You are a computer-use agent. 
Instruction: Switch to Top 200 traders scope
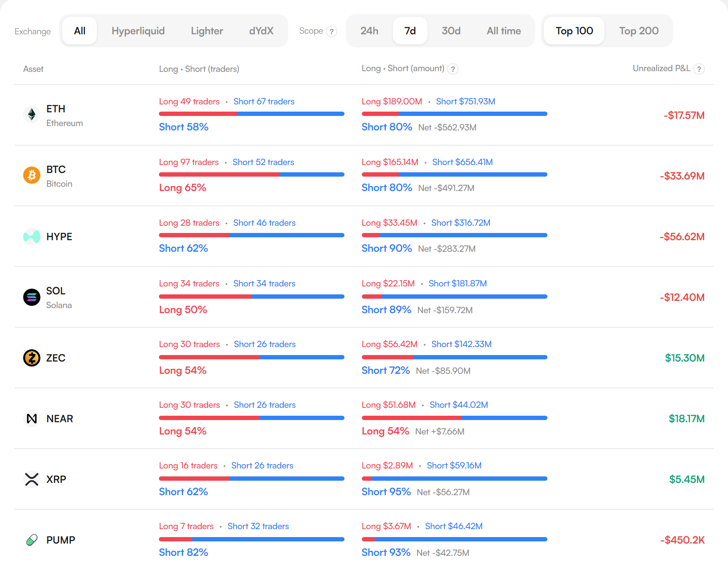pos(639,31)
